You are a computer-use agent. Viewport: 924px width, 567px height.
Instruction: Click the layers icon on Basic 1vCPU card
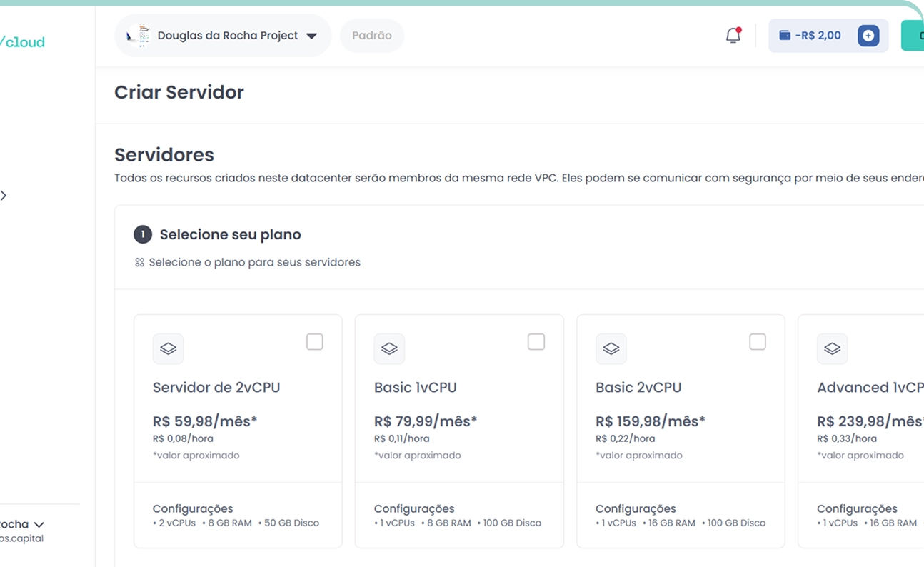(x=389, y=349)
